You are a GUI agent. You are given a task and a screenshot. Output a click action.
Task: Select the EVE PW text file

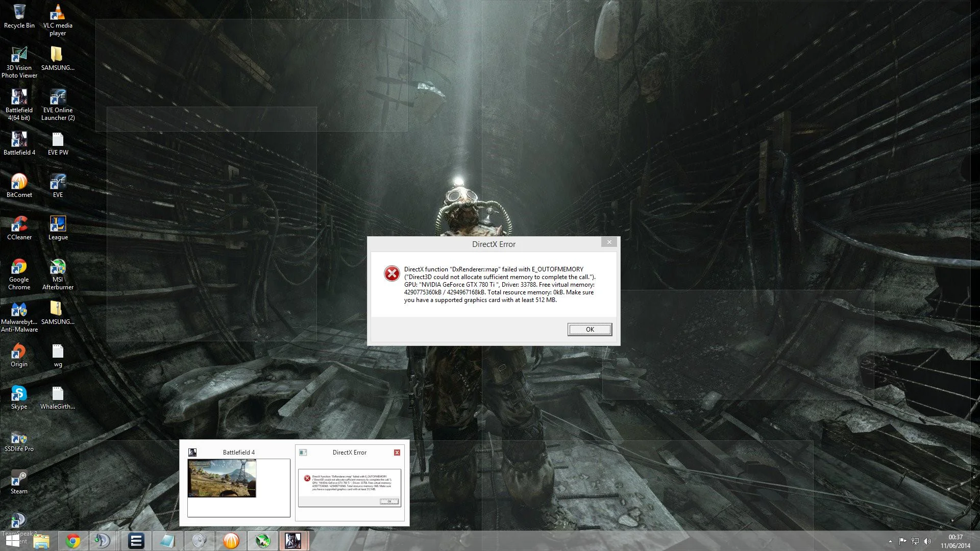(58, 143)
